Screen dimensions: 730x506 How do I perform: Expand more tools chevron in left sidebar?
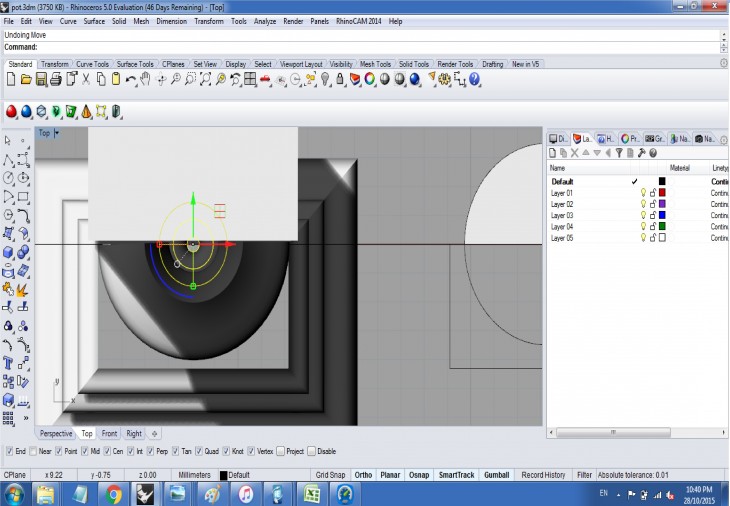[x=25, y=418]
